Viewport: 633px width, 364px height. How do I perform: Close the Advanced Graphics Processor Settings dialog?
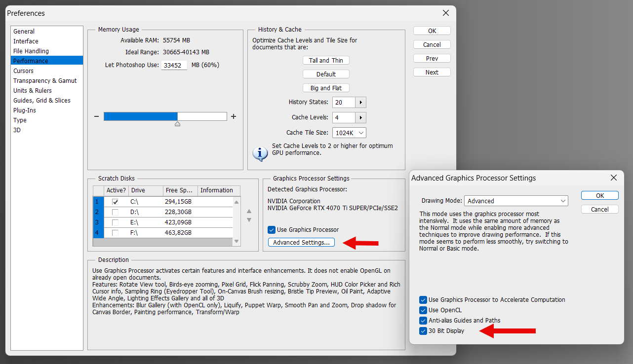click(613, 178)
